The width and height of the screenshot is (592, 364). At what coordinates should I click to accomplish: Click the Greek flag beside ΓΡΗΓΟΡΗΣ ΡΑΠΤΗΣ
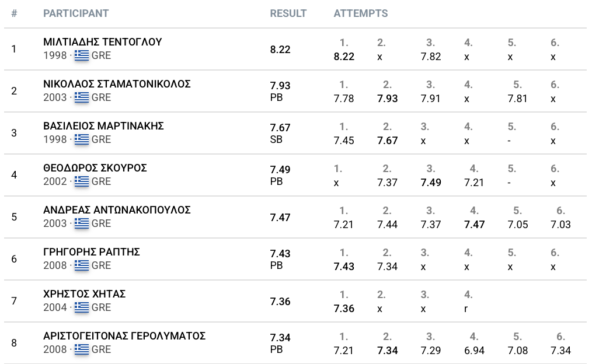pos(82,266)
